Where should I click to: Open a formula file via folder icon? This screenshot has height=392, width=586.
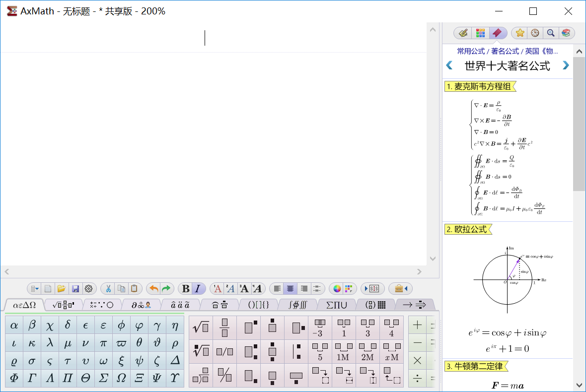pos(61,289)
